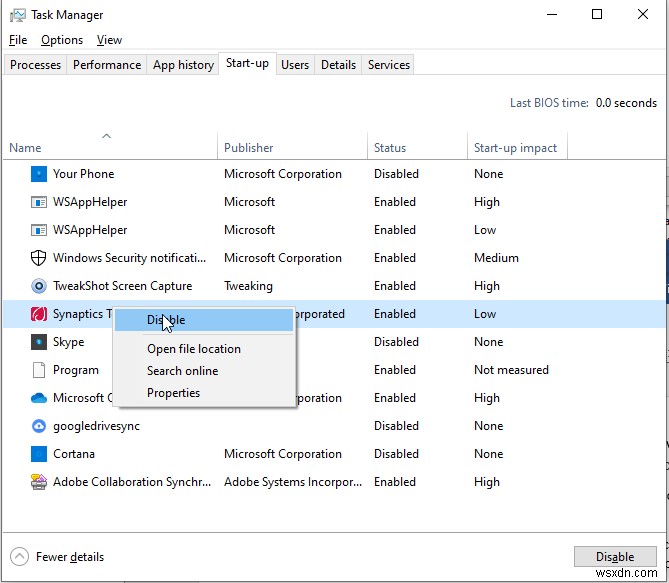Switch to the Details tab
The height and width of the screenshot is (583, 669).
338,65
